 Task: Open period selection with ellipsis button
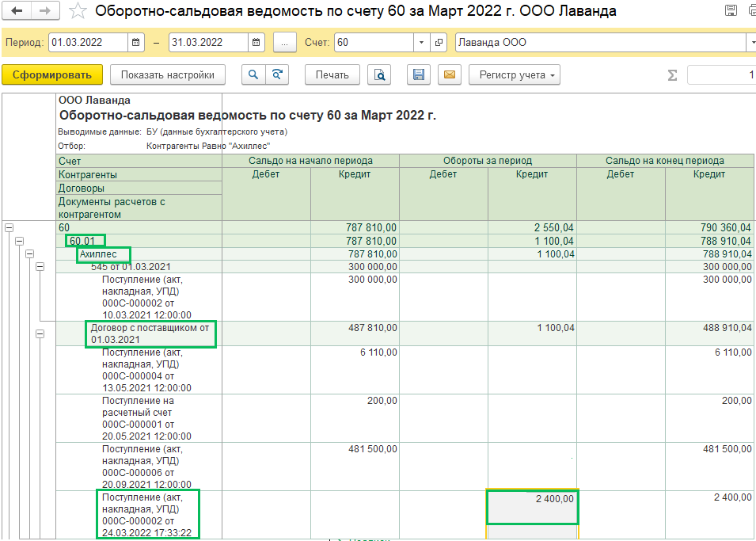pyautogui.click(x=284, y=43)
